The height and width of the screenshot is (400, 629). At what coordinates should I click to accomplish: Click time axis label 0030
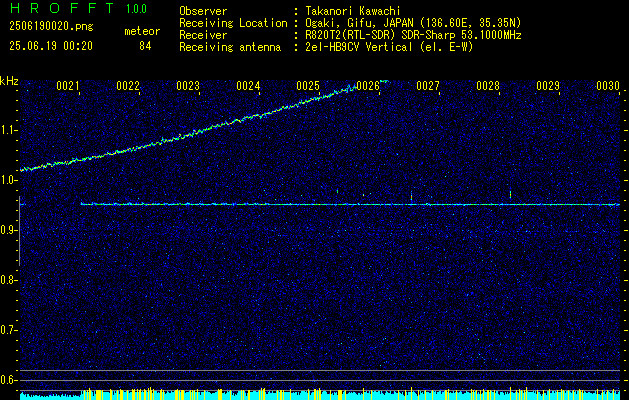[608, 85]
